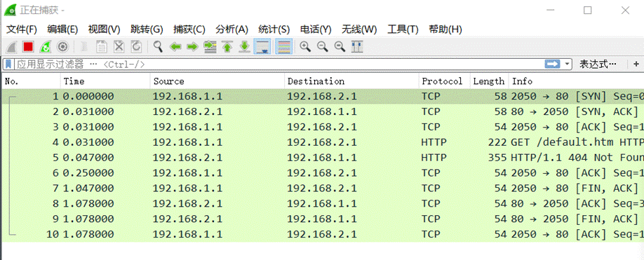Select packet 3 at time 0.031000
Image resolution: width=644 pixels, height=260 pixels.
(323, 127)
